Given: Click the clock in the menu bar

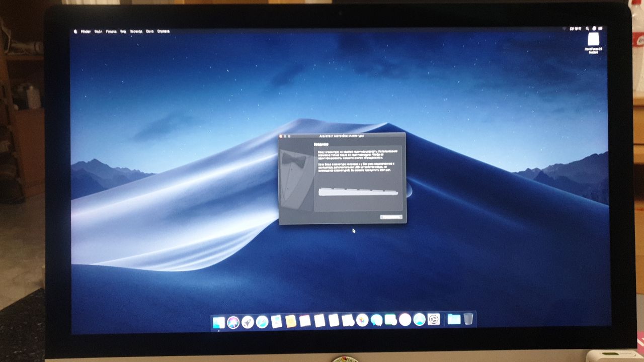Looking at the screenshot, I should click(x=576, y=29).
